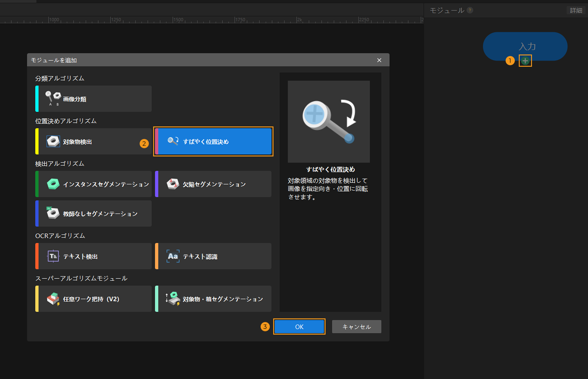Click the すばやく位置決め title under preview

330,169
